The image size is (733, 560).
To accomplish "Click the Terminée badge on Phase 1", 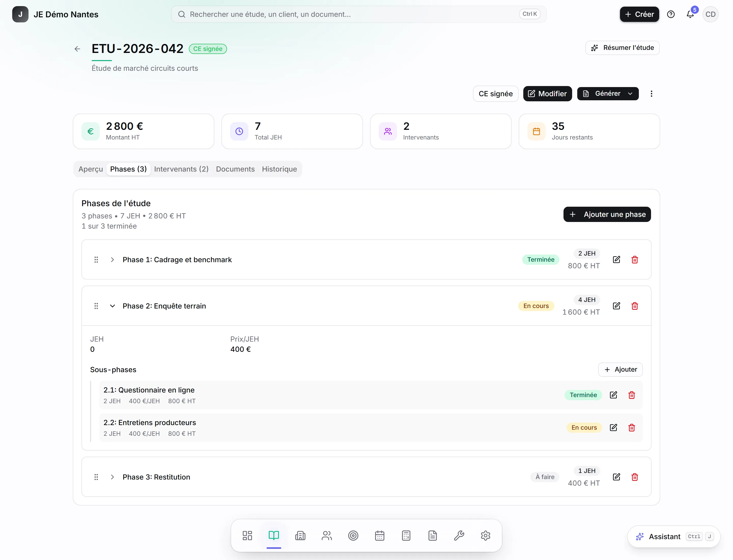I will (541, 260).
